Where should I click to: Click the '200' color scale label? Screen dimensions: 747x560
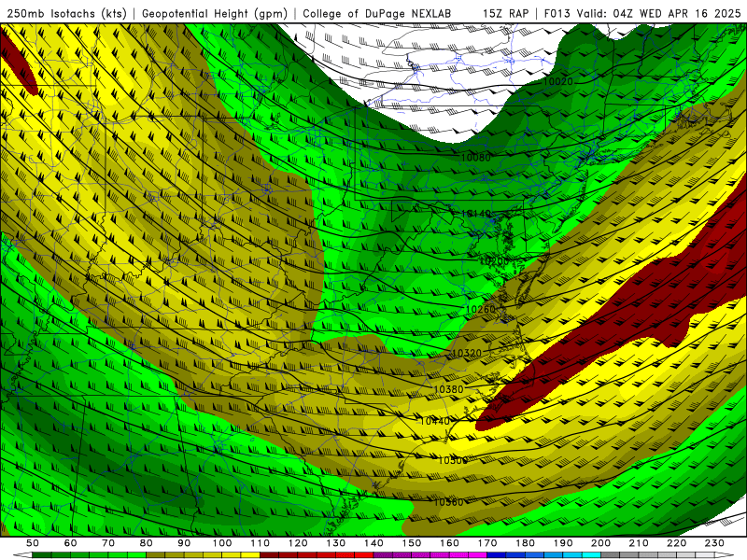coord(600,543)
